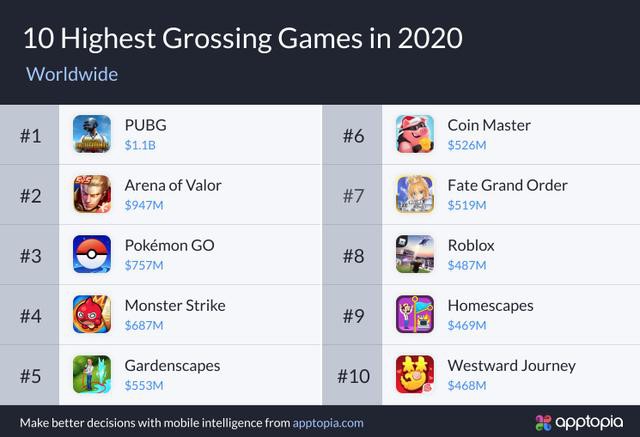The image size is (640, 437).
Task: Open the Monster Strike icon
Action: tap(92, 314)
